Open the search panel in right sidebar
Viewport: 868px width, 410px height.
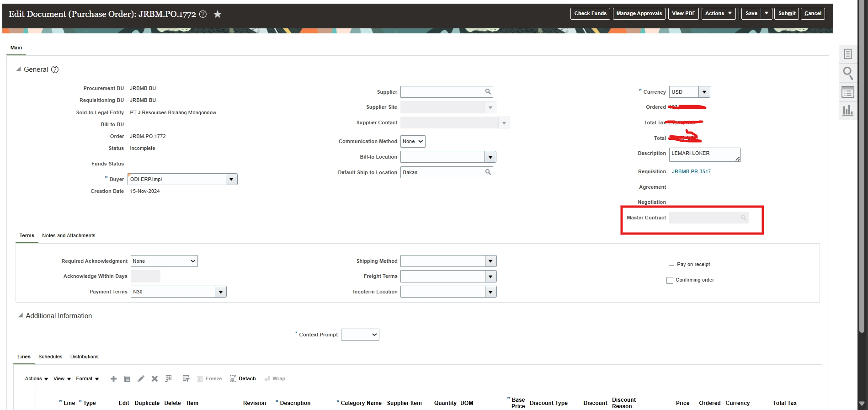click(848, 73)
